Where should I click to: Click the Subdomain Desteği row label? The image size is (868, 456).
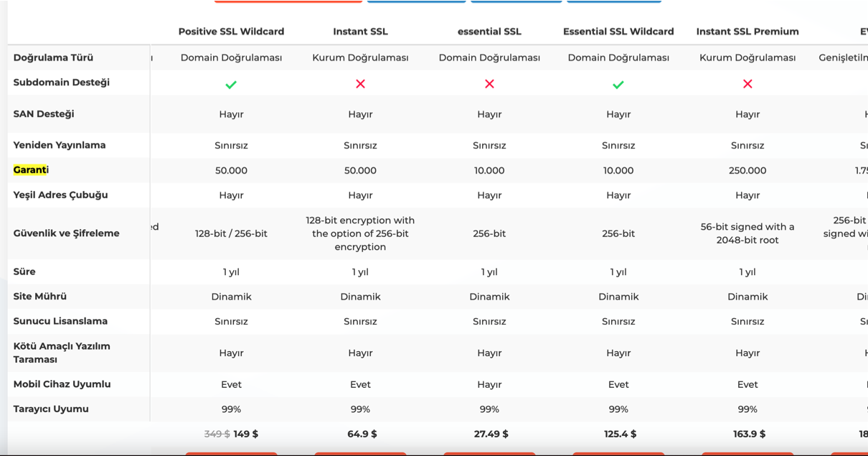click(x=62, y=83)
